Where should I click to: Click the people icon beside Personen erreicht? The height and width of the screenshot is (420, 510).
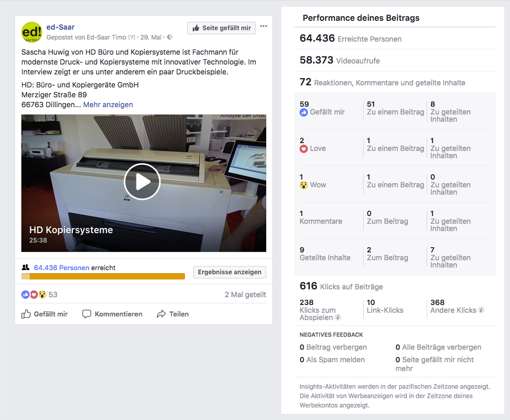coord(26,268)
